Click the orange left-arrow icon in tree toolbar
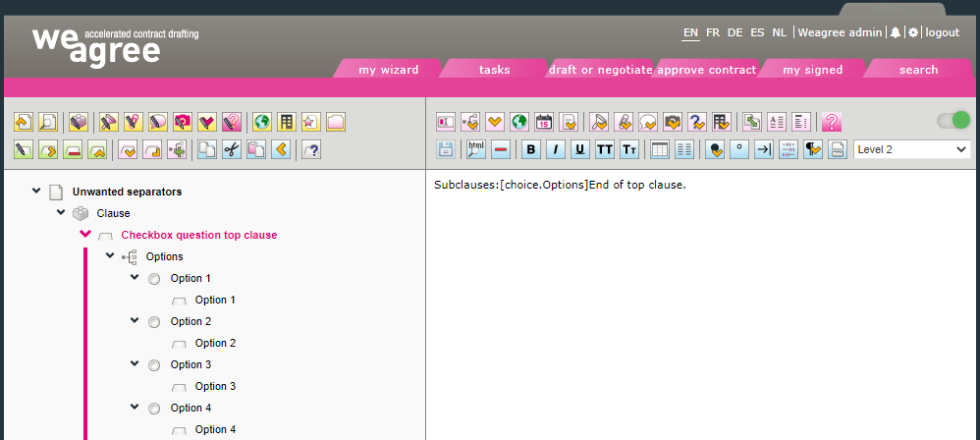Image resolution: width=980 pixels, height=440 pixels. (x=281, y=149)
